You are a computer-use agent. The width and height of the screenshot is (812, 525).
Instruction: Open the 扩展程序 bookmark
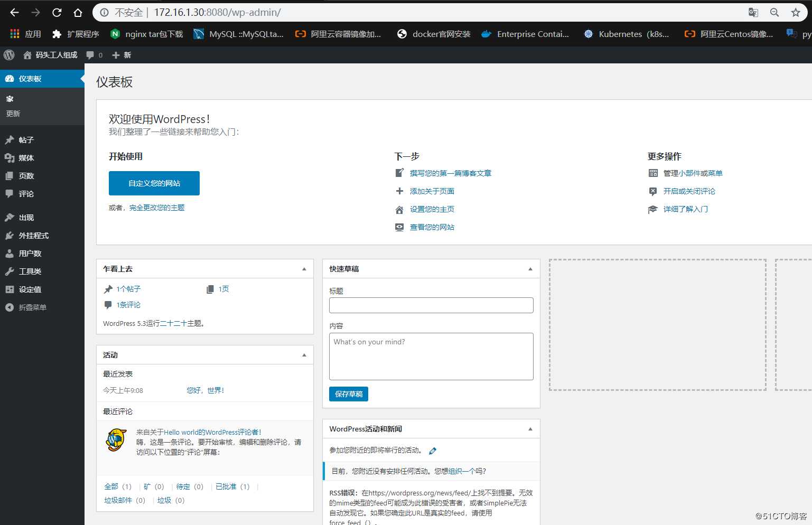click(x=76, y=34)
